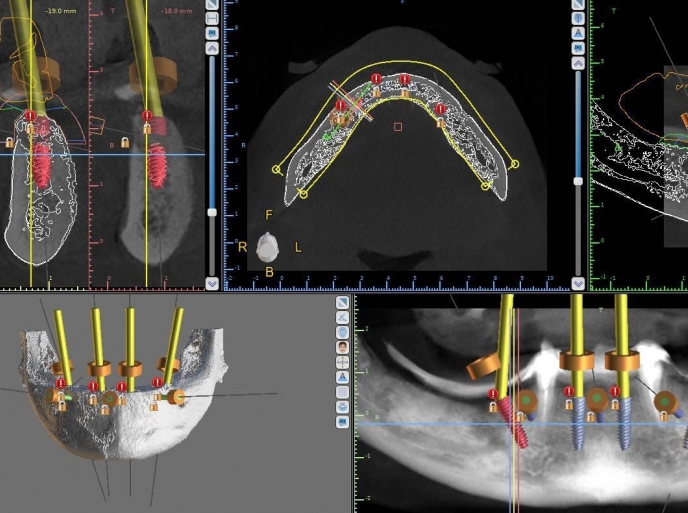Toggle lock on rightmost implant in axial view
The height and width of the screenshot is (513, 688).
pos(440,122)
